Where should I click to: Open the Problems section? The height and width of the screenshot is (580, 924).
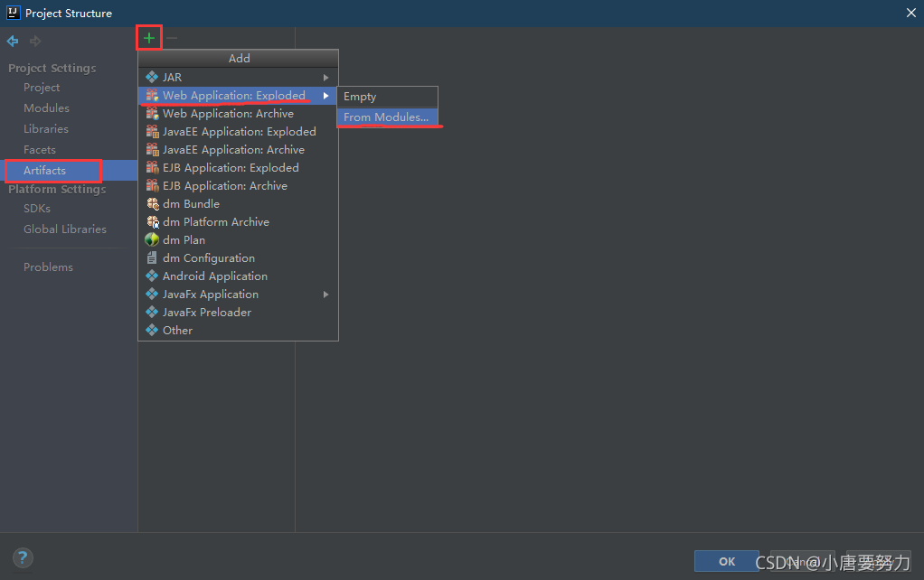(48, 267)
